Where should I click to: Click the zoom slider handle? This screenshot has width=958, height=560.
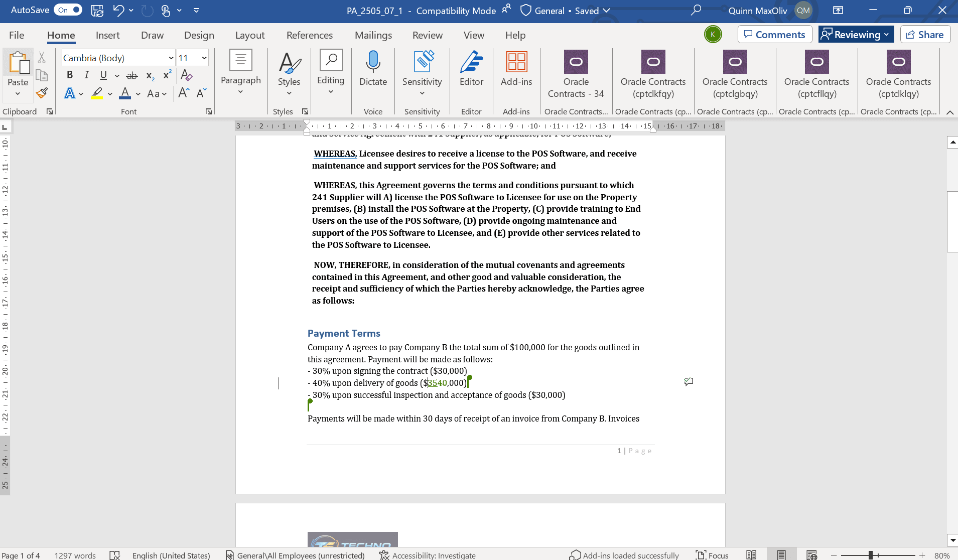871,555
